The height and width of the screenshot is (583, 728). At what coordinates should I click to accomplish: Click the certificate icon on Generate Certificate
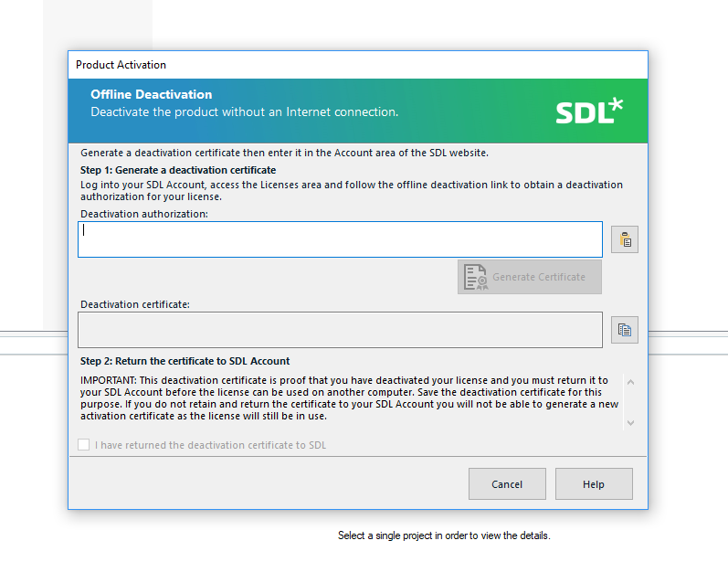475,277
